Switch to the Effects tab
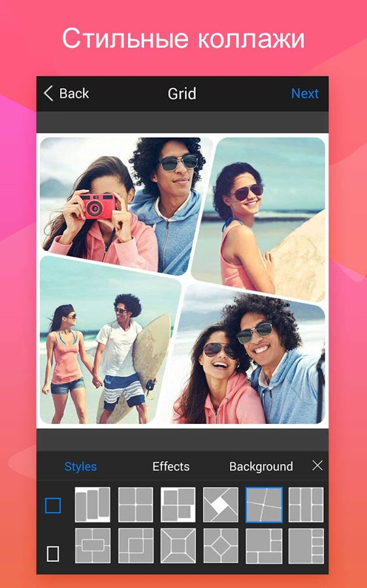 [171, 466]
